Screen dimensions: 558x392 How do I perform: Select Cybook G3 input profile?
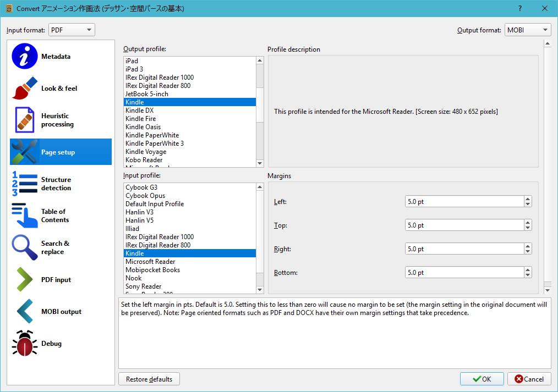tap(190, 187)
